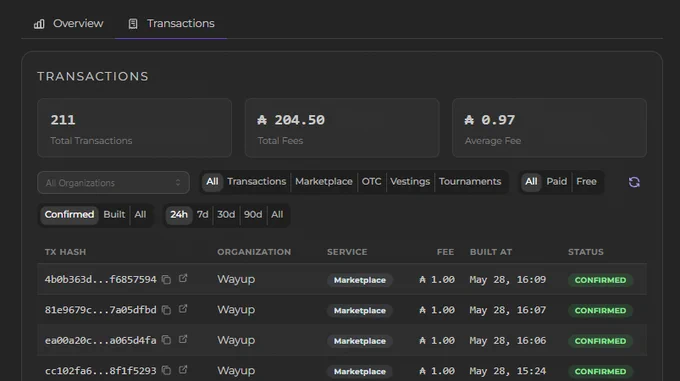680x381 pixels.
Task: Click hash text 81e9679c...7a05dfbd
Action: pos(101,310)
